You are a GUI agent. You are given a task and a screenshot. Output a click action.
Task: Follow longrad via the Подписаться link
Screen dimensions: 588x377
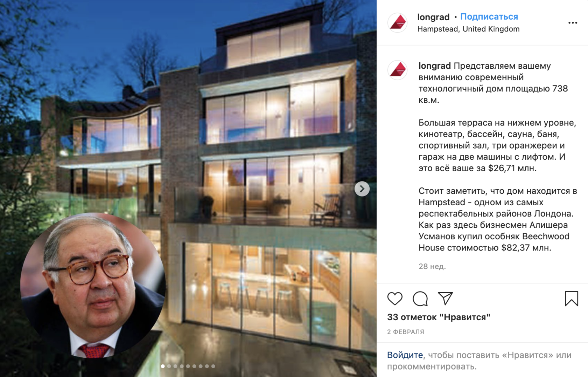(x=489, y=16)
